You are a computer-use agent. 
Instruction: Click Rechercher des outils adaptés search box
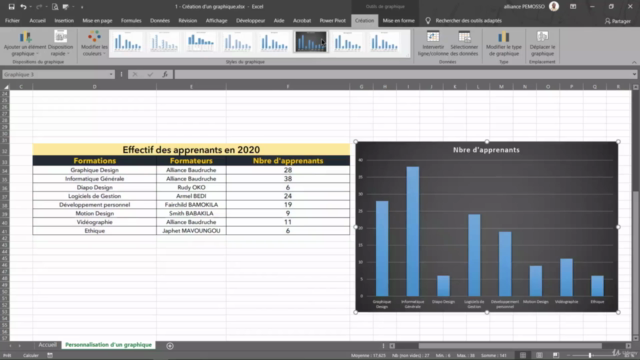(468, 20)
